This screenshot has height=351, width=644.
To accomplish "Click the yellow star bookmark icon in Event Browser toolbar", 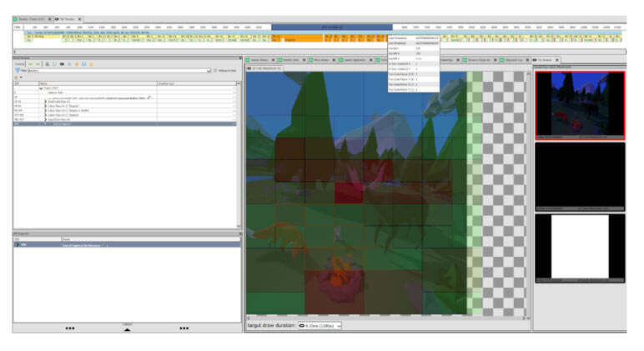I will (77, 63).
